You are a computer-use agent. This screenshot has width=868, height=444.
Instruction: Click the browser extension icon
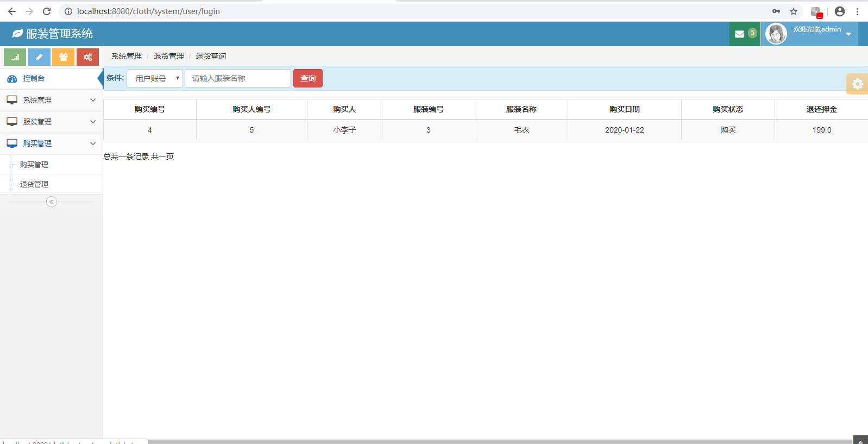coord(816,12)
